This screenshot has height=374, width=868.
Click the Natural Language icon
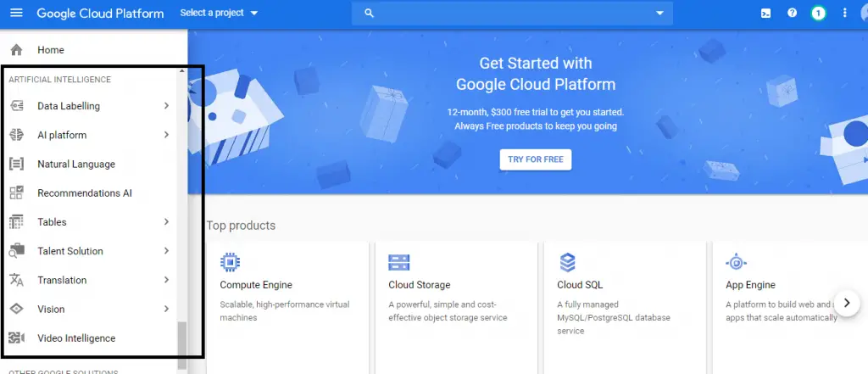(x=17, y=164)
